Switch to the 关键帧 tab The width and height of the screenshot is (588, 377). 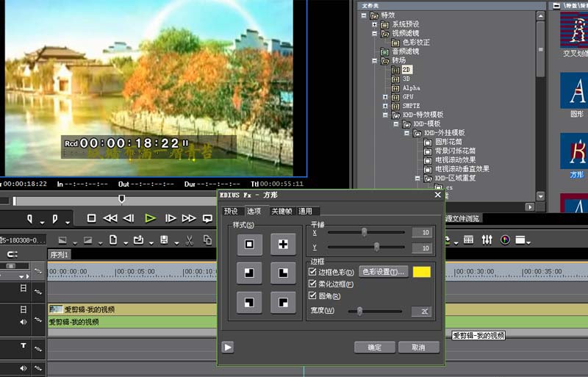(x=282, y=211)
